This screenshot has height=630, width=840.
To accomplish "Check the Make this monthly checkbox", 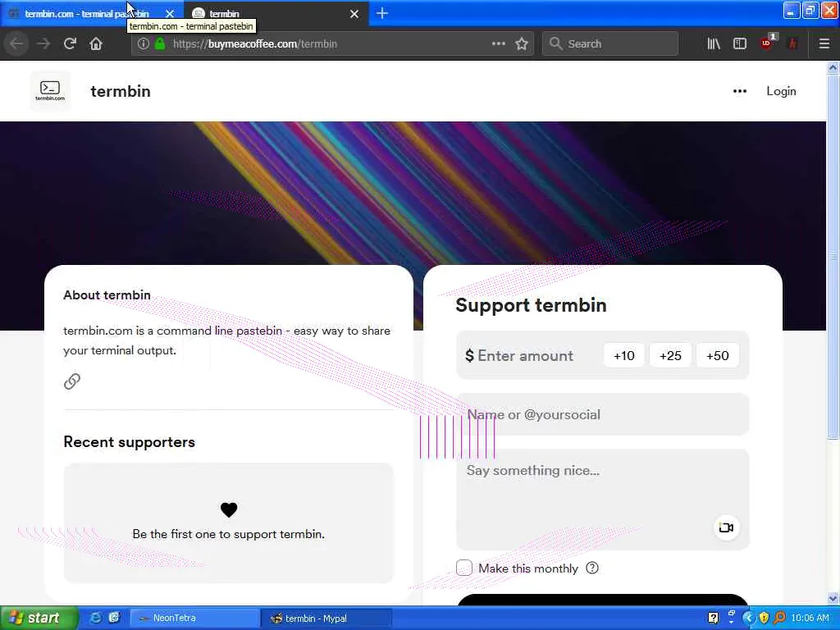I will [x=464, y=568].
